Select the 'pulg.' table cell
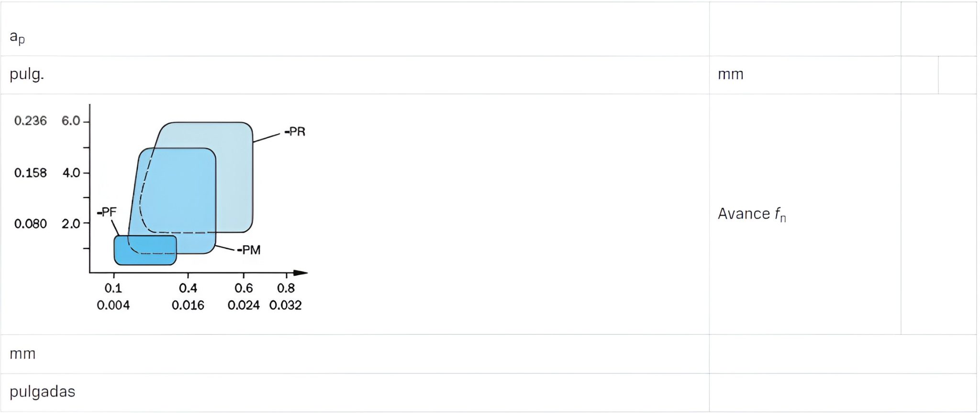This screenshot has width=980, height=413. click(x=27, y=75)
